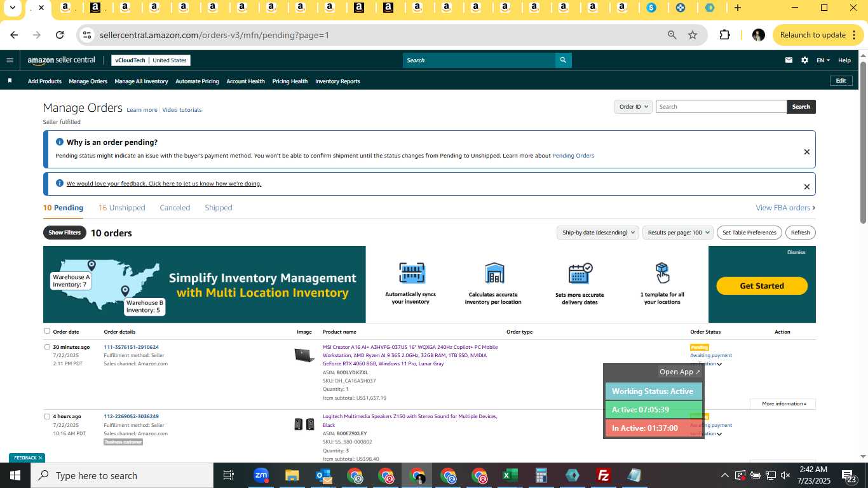Open the Order ID search type dropdown
The width and height of the screenshot is (868, 488).
coord(633,107)
